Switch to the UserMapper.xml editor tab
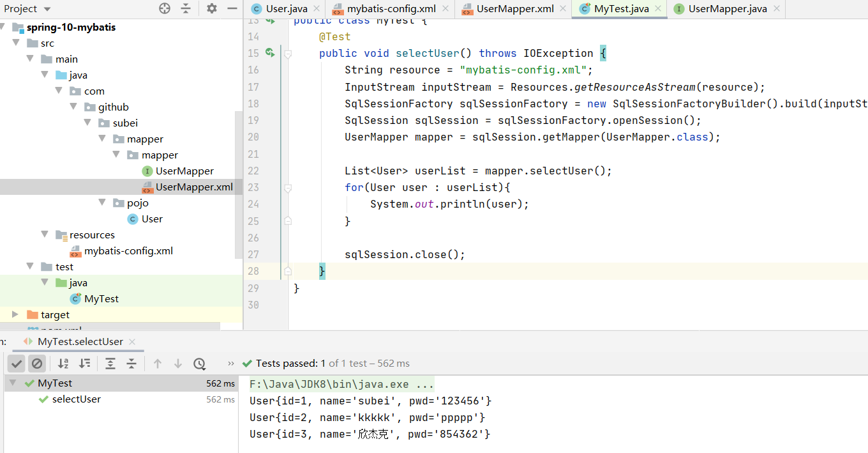The height and width of the screenshot is (453, 868). click(514, 9)
